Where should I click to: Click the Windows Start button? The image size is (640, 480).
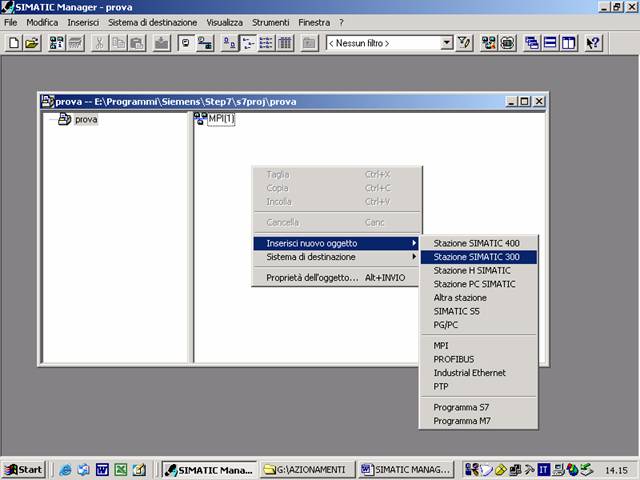pyautogui.click(x=24, y=469)
